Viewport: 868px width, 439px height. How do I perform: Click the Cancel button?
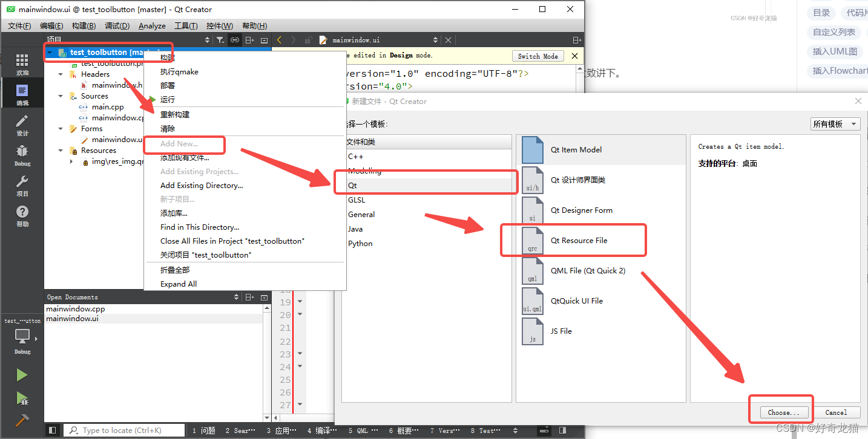tap(836, 412)
